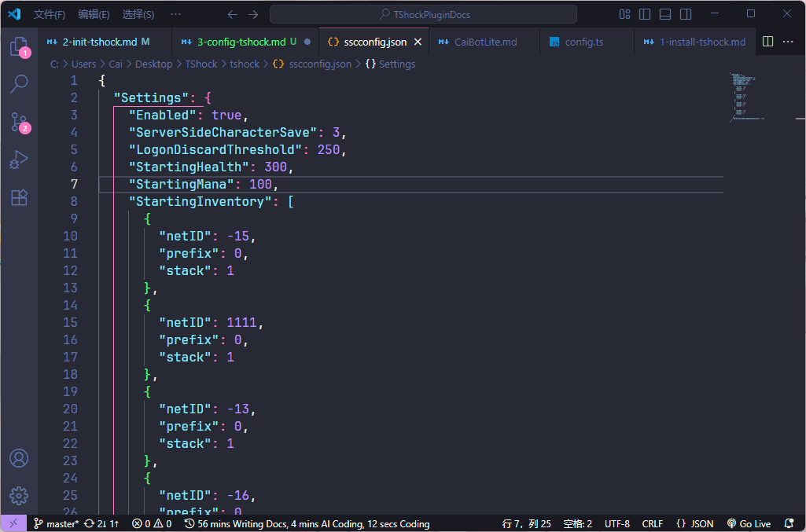The image size is (806, 532).
Task: Click the "LogonDiscardThreshold" key
Action: [x=215, y=150]
